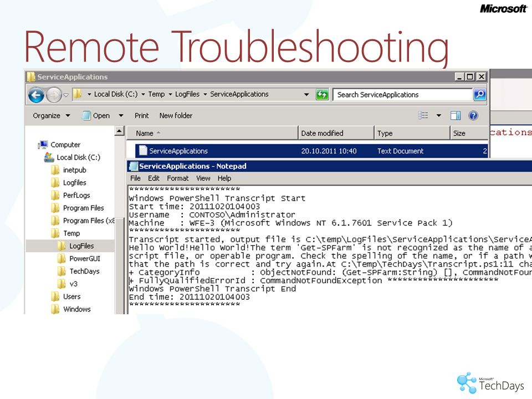Image resolution: width=532 pixels, height=399 pixels.
Task: Sort by the Name column header
Action: click(x=213, y=134)
